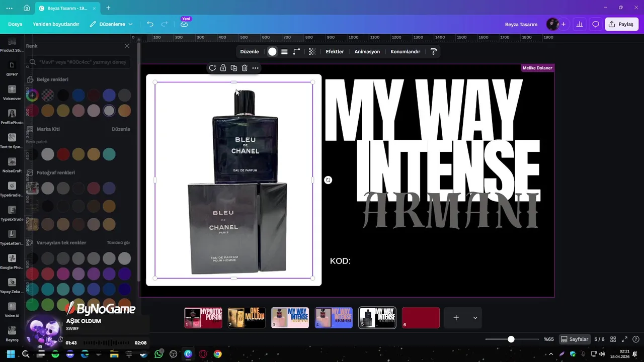Click the Paylaş share button
The image size is (644, 362).
click(621, 24)
